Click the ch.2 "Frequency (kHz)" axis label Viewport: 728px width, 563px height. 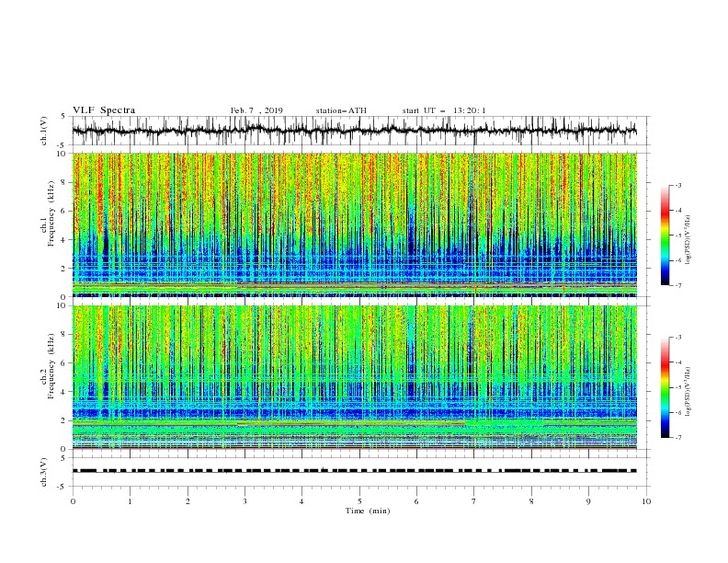51,365
